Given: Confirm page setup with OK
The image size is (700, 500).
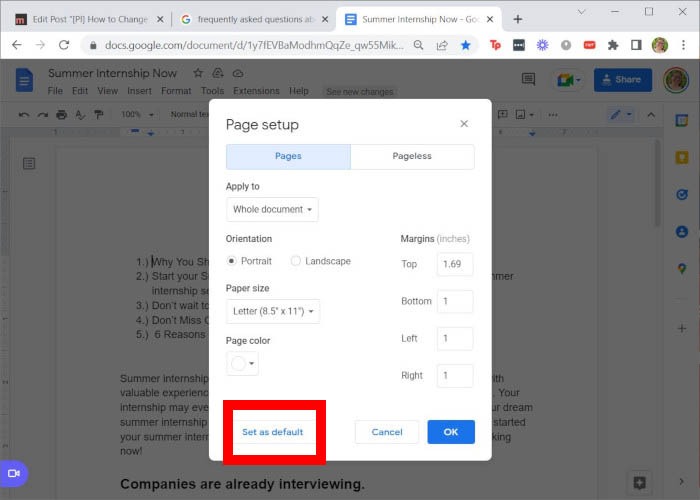Looking at the screenshot, I should (x=451, y=432).
